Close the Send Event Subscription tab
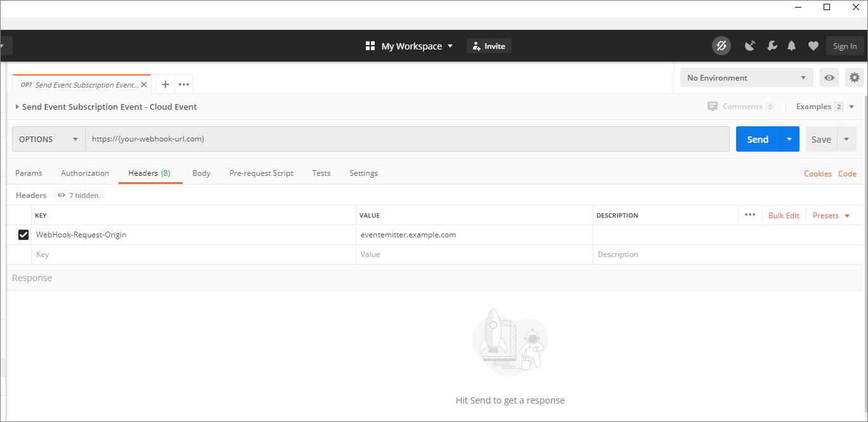The height and width of the screenshot is (422, 868). tap(144, 84)
